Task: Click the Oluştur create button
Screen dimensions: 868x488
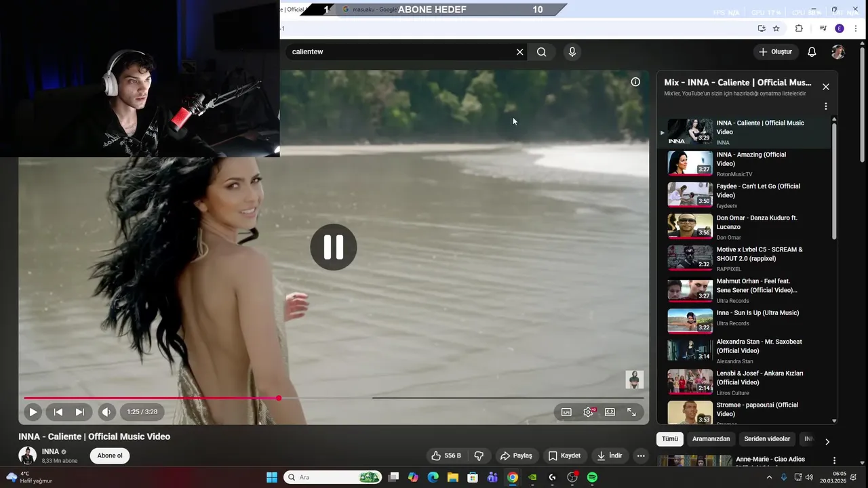Action: tap(774, 52)
